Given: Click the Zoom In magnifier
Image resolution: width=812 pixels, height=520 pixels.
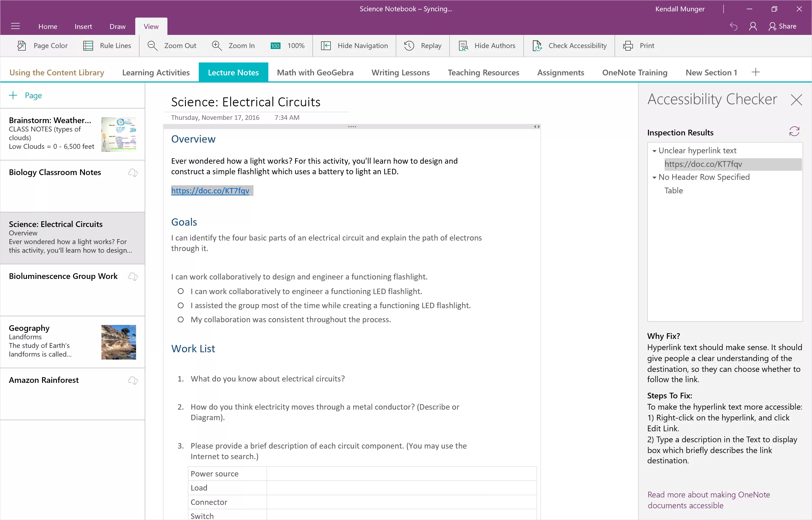Looking at the screenshot, I should click(x=217, y=45).
